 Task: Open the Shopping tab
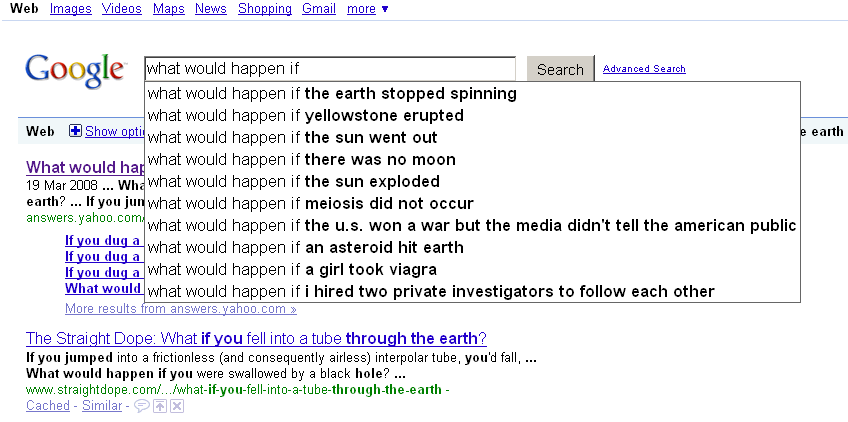pos(265,9)
